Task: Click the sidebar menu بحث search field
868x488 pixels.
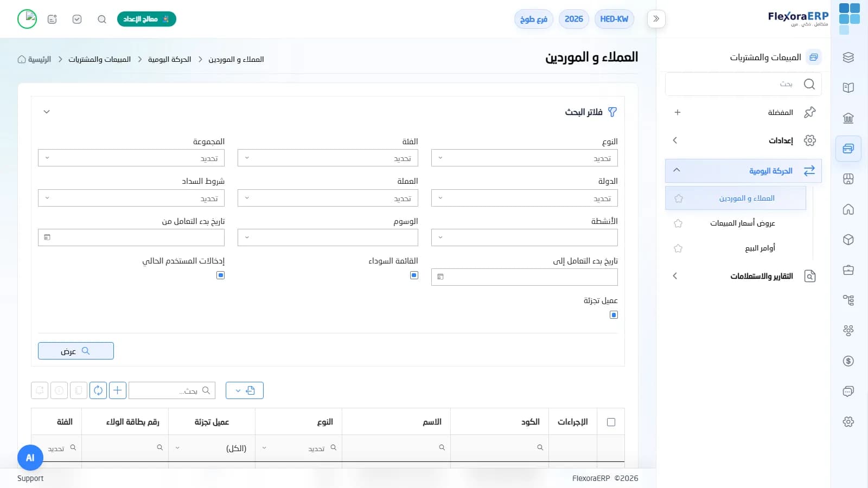Action: click(743, 84)
